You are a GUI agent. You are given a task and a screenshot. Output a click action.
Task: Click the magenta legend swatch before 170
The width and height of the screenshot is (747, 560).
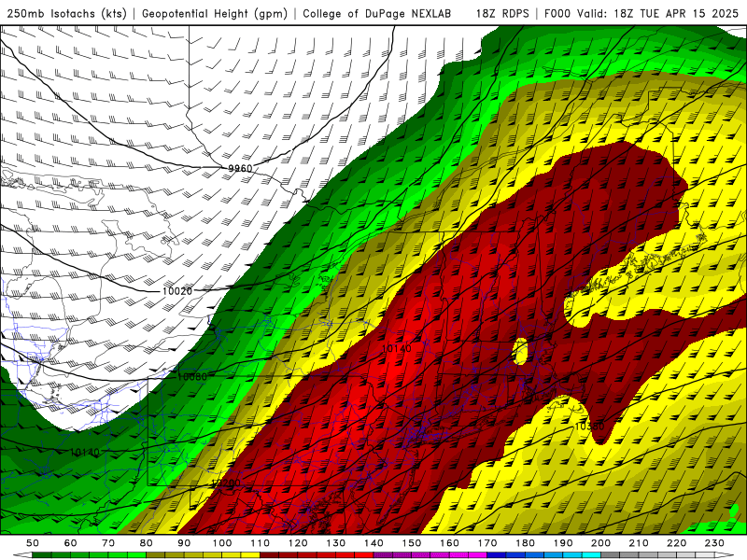coord(477,554)
